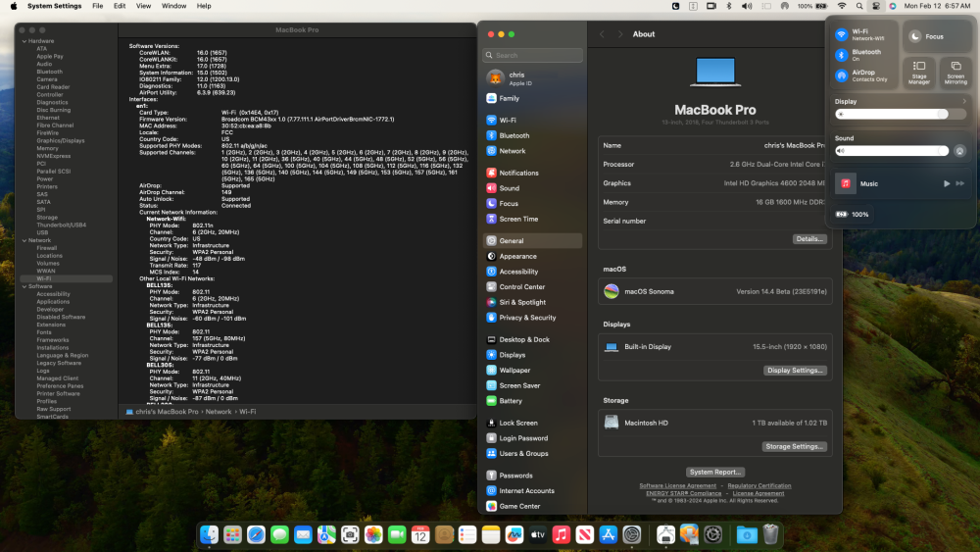Toggle Stage Manager in Control Center

pyautogui.click(x=919, y=73)
